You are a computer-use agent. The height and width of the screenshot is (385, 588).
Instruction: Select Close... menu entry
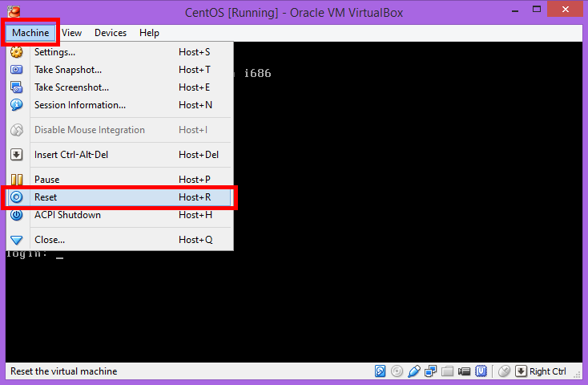pos(120,240)
